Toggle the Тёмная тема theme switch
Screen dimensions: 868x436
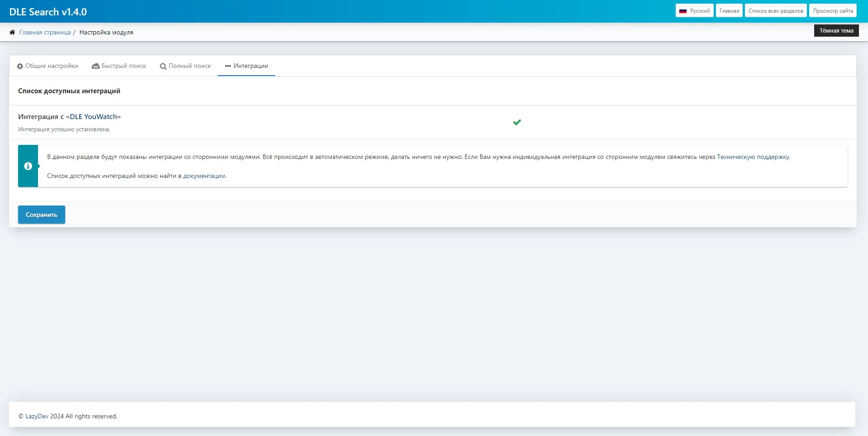click(836, 31)
